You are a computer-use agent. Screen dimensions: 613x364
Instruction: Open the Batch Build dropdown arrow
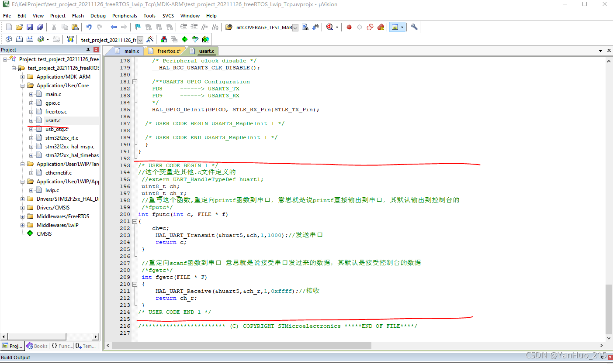pos(48,39)
